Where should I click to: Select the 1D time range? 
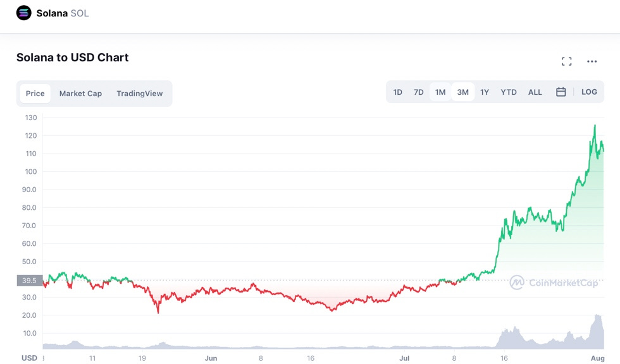tap(398, 92)
